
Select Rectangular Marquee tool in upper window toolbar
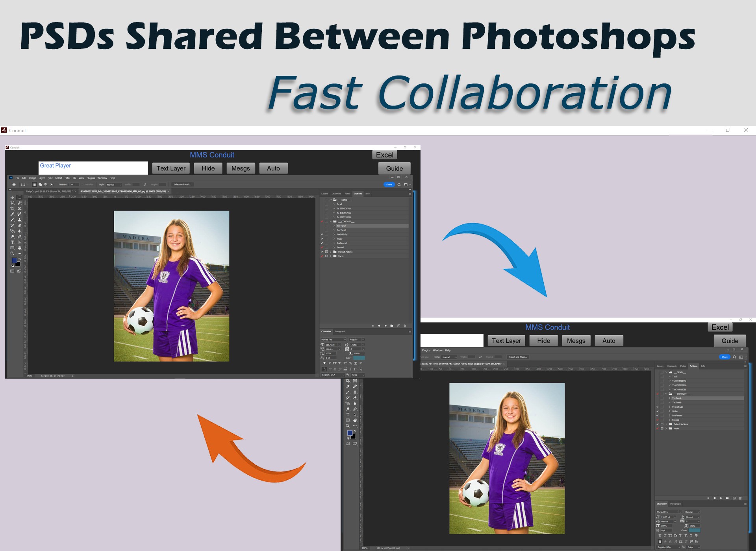tap(19, 197)
